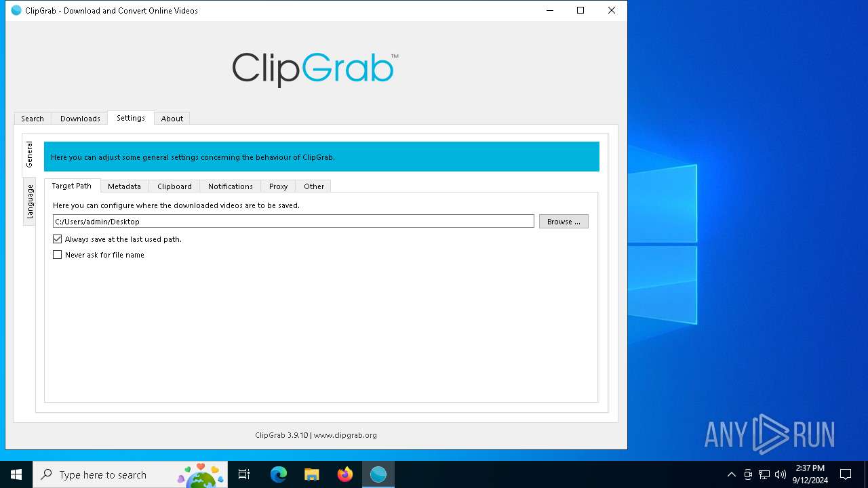Open the taskbar clock and date
Image resolution: width=868 pixels, height=488 pixels.
[810, 474]
